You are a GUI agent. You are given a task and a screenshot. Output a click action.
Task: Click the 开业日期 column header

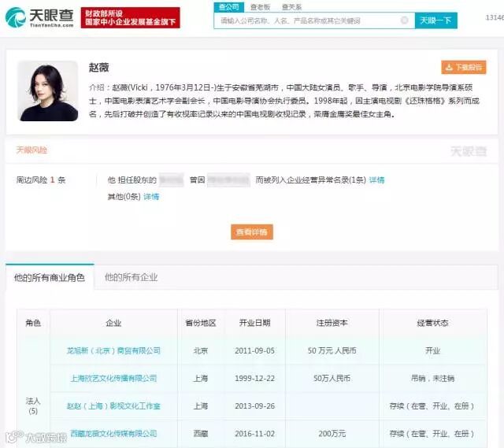pyautogui.click(x=254, y=323)
